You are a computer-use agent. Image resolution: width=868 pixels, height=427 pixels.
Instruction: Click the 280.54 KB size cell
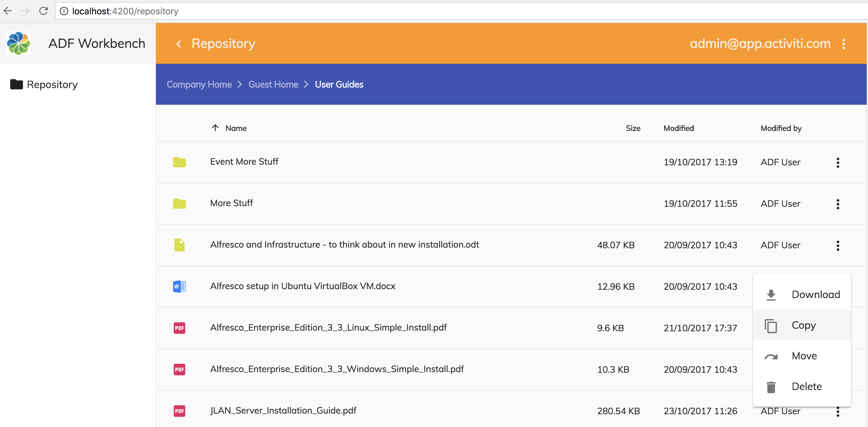tap(619, 410)
